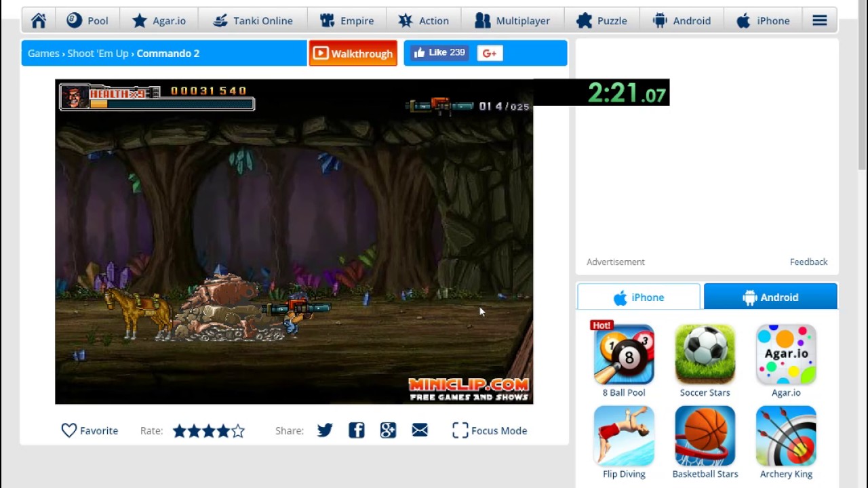Open the Soccer Stars text link
This screenshot has height=488, width=868.
coord(705,392)
